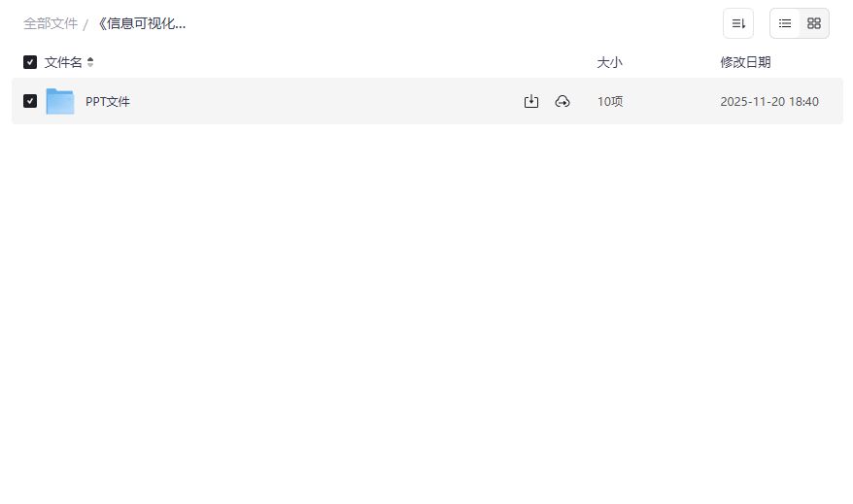Uncheck the PPT文件 row checkbox
The image size is (853, 504).
click(x=30, y=101)
